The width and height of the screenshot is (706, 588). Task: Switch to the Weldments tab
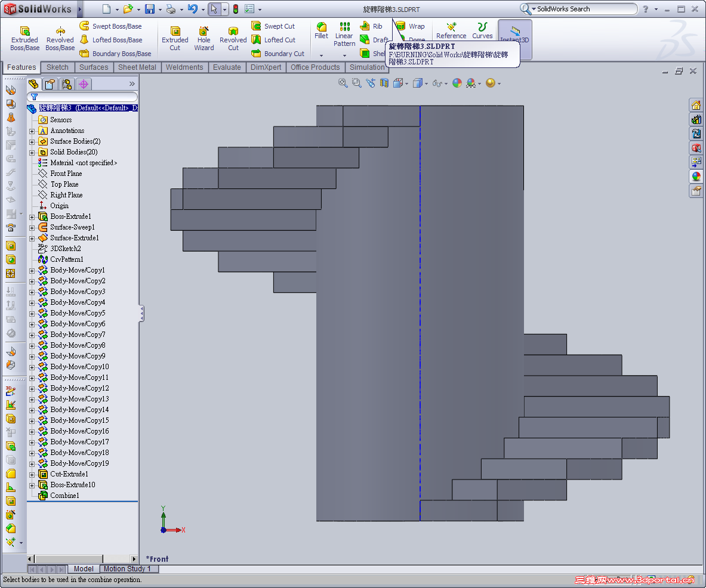[x=184, y=67]
